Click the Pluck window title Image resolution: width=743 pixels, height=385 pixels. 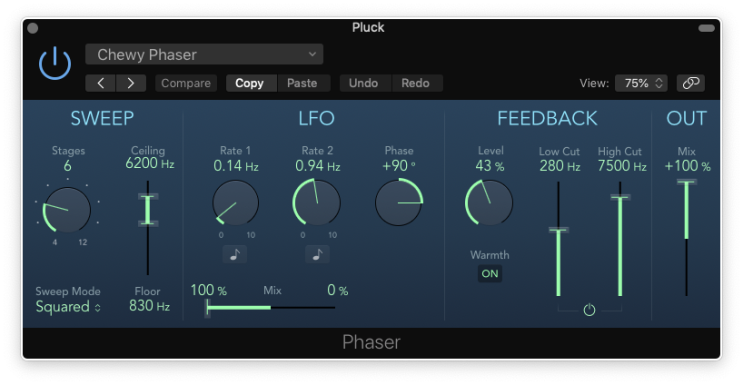point(368,28)
